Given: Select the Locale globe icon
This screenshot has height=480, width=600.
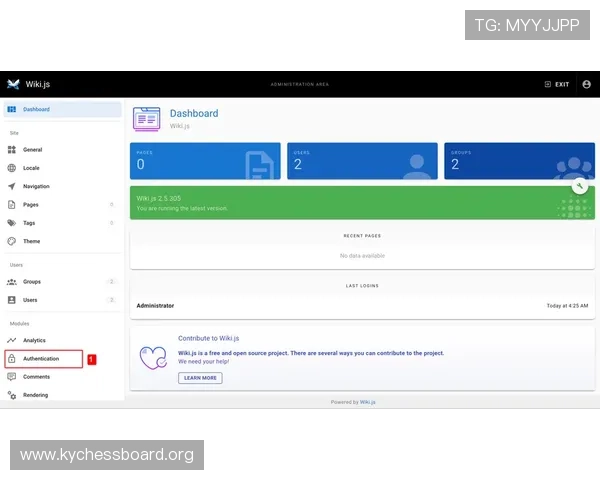Looking at the screenshot, I should coord(12,168).
